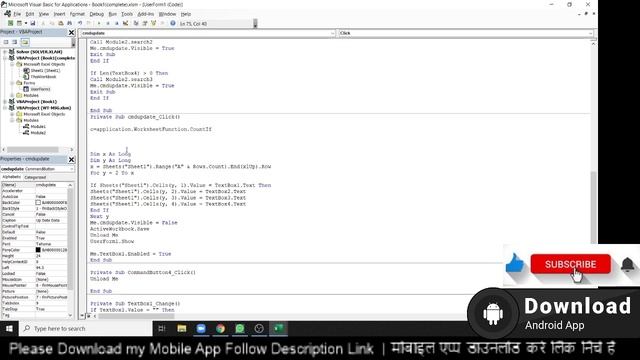This screenshot has height=360, width=640.
Task: Open WhatsApp from the taskbar
Action: point(240,329)
